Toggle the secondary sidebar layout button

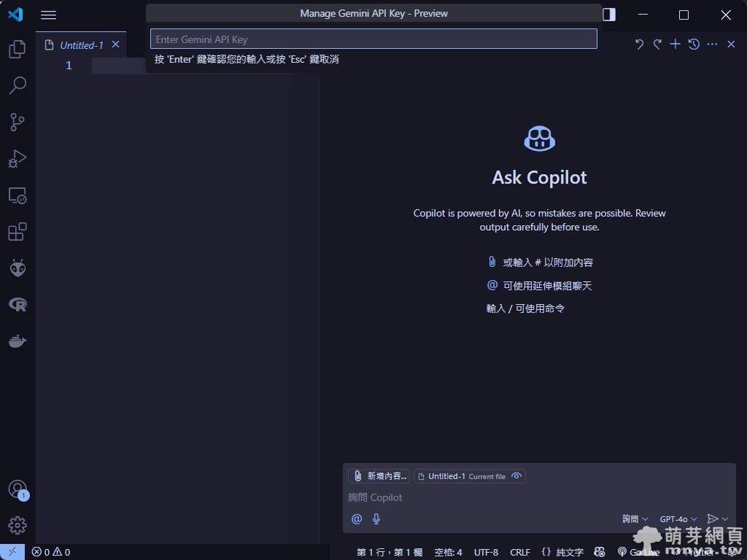[609, 15]
